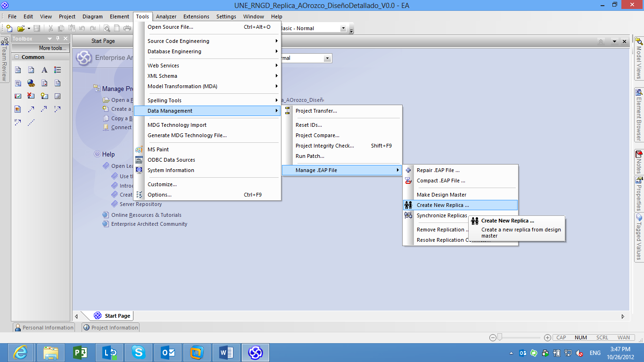Click the New Project toolbar icon
This screenshot has width=644, height=362.
click(9, 28)
